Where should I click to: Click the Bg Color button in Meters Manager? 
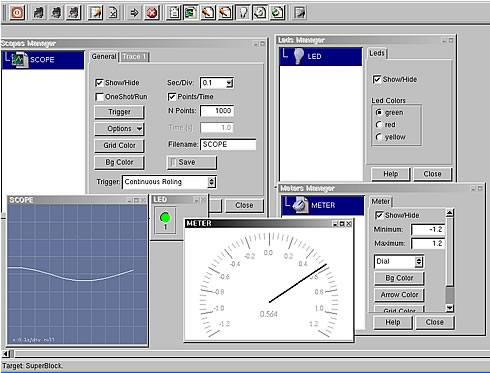click(x=399, y=278)
